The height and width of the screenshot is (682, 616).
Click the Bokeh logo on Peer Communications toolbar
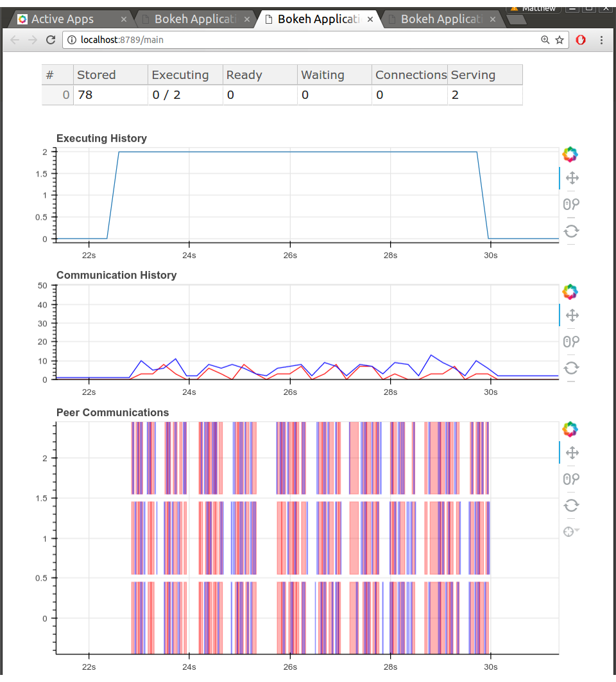tap(570, 429)
